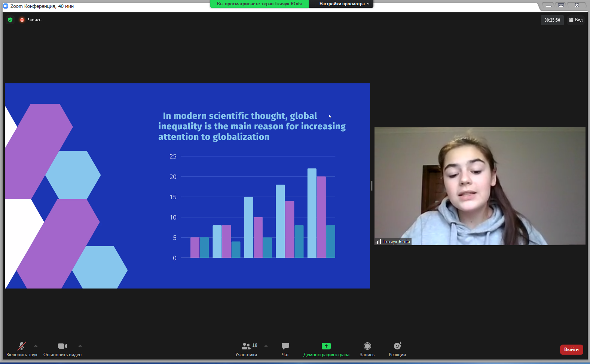Close the Zoom conference window
Image resolution: width=590 pixels, height=364 pixels.
pos(577,6)
